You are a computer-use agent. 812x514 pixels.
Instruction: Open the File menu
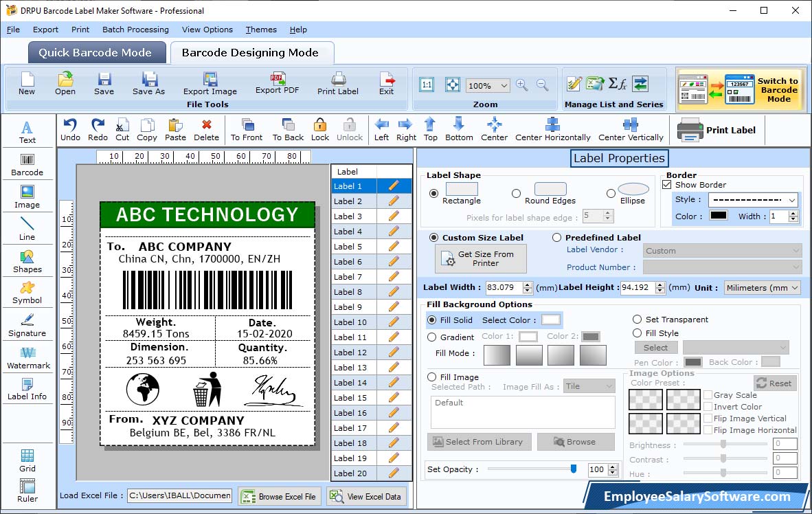(14, 30)
